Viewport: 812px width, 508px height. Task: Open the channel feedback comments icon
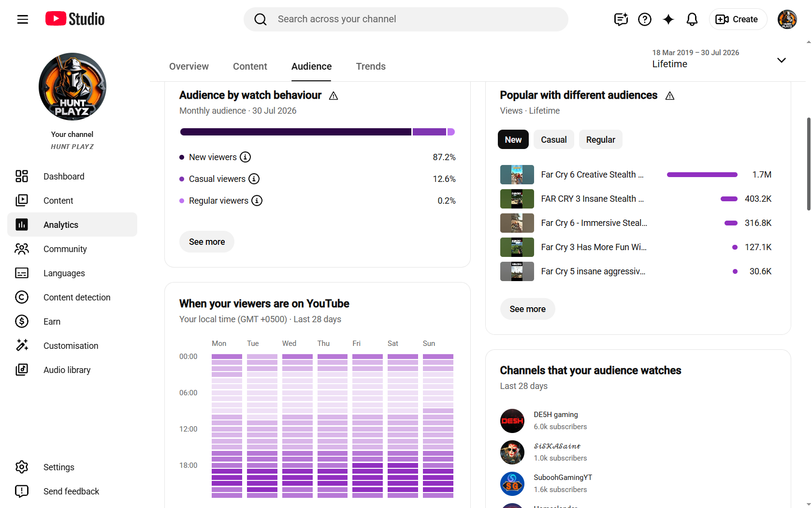[621, 19]
